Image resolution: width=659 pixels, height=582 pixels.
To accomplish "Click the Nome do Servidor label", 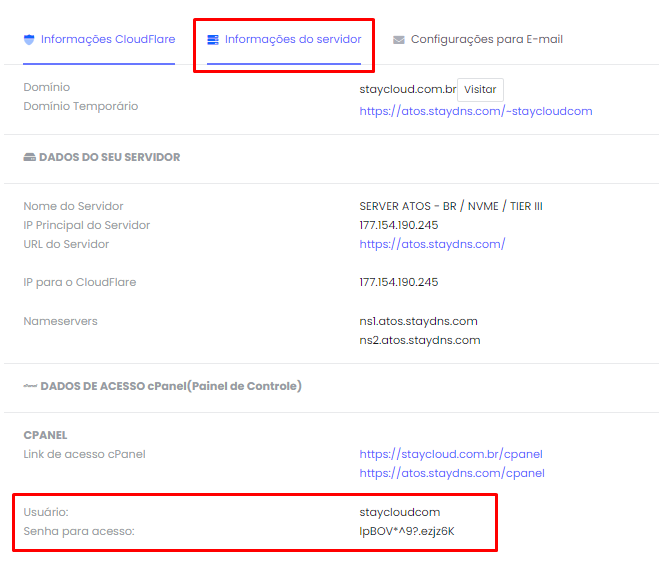I will point(73,206).
